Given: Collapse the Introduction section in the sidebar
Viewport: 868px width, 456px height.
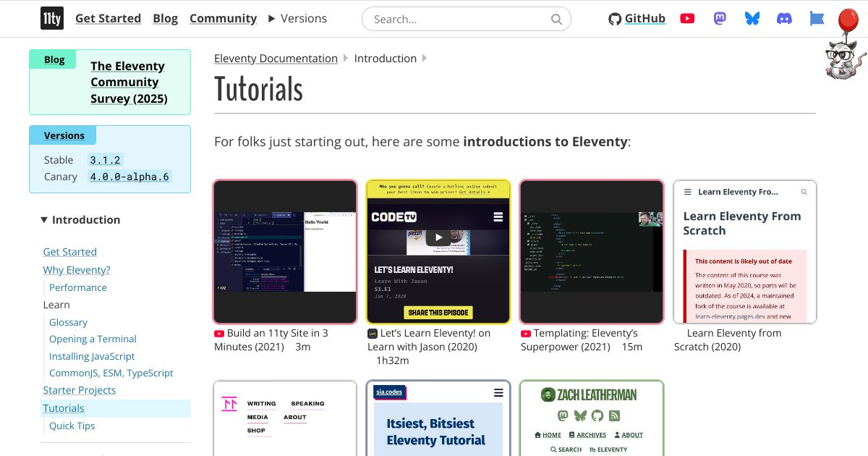Looking at the screenshot, I should [81, 219].
